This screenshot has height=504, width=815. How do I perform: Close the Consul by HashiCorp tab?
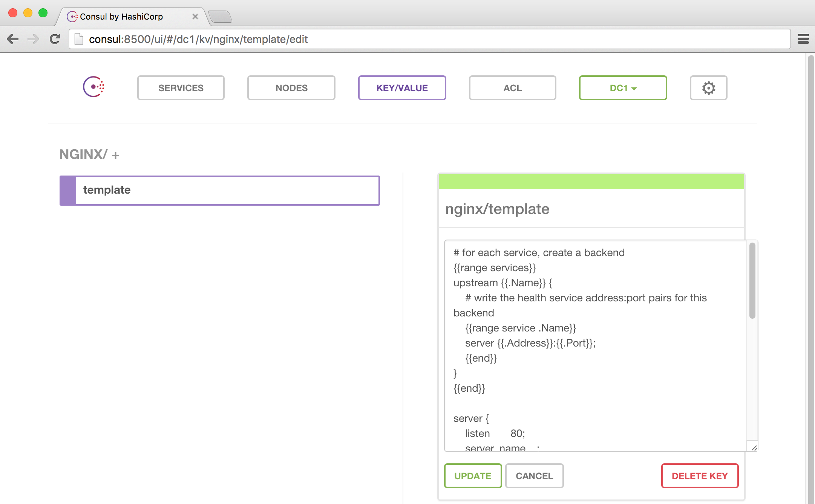(195, 17)
